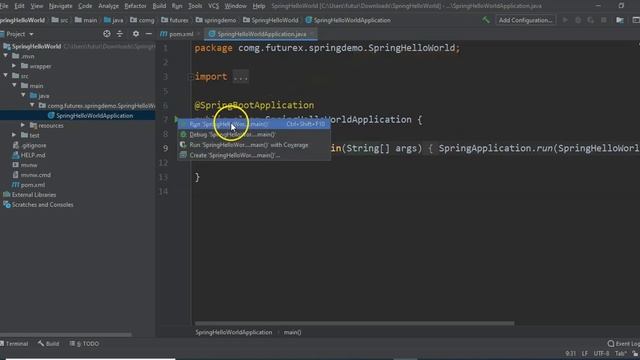The width and height of the screenshot is (640, 360).
Task: Open the Build tool window
Action: click(x=49, y=344)
